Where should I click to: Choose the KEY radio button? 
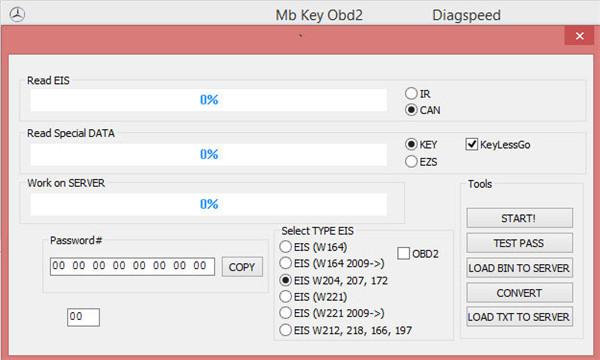[x=411, y=144]
